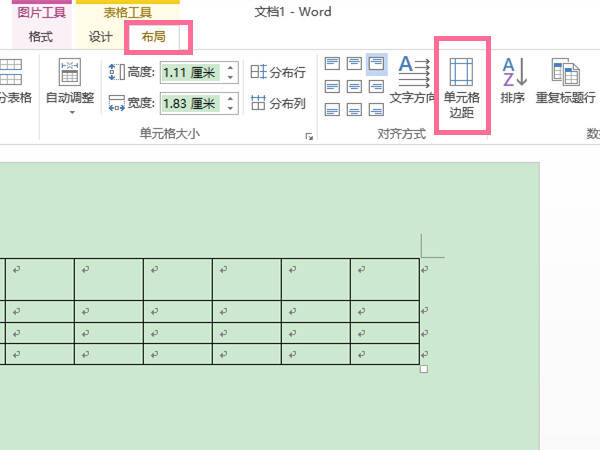
Task: Align cell text middle right
Action: tap(377, 87)
